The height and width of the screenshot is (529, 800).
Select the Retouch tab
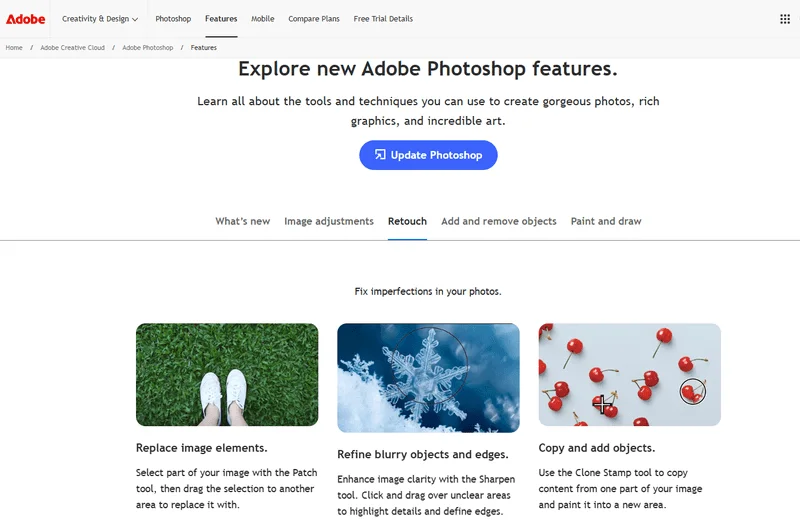[407, 221]
